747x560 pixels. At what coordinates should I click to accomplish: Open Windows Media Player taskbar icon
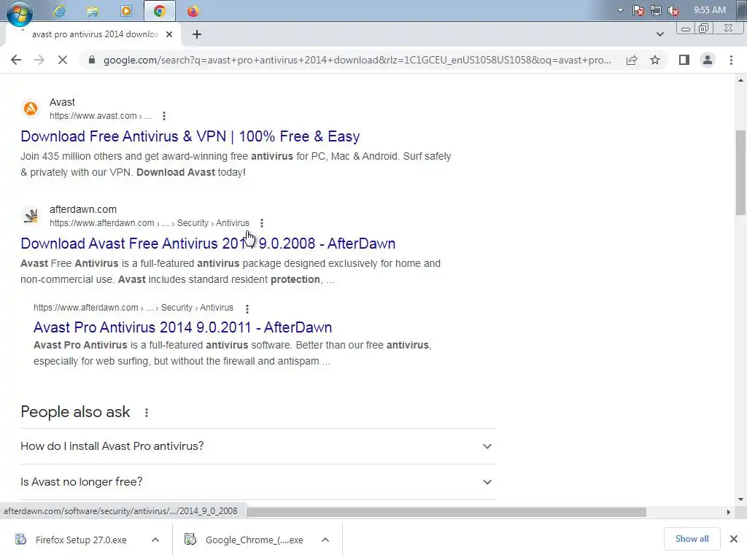click(x=125, y=11)
